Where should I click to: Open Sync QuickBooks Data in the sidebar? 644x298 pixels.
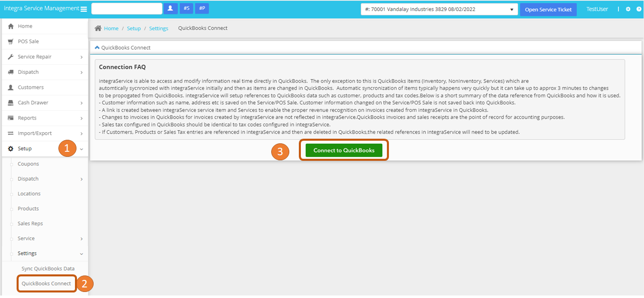pyautogui.click(x=48, y=268)
